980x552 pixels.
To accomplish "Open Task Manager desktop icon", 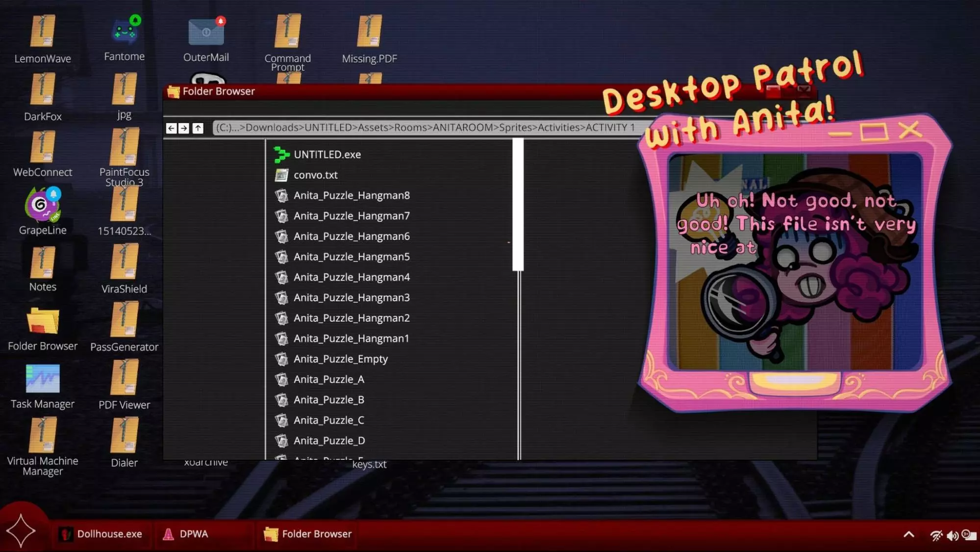I will [43, 380].
